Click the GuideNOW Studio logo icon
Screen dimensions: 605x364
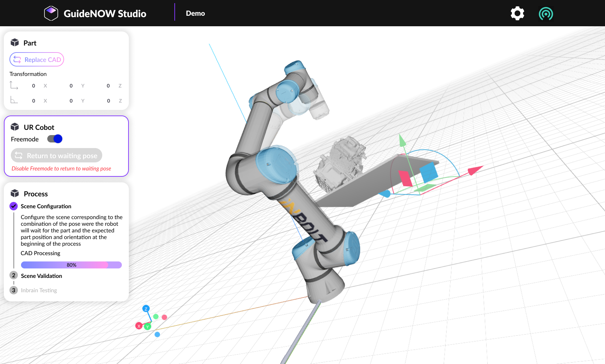click(51, 14)
